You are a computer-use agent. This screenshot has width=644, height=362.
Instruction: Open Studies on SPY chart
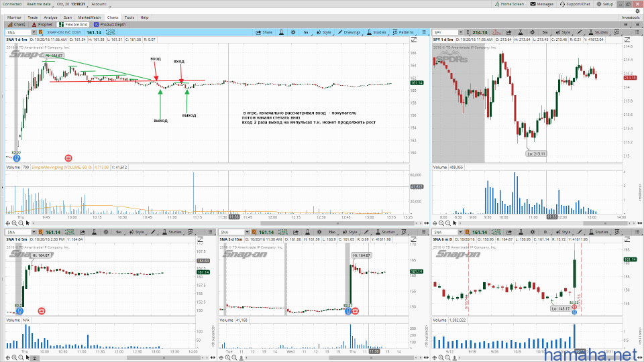point(598,32)
